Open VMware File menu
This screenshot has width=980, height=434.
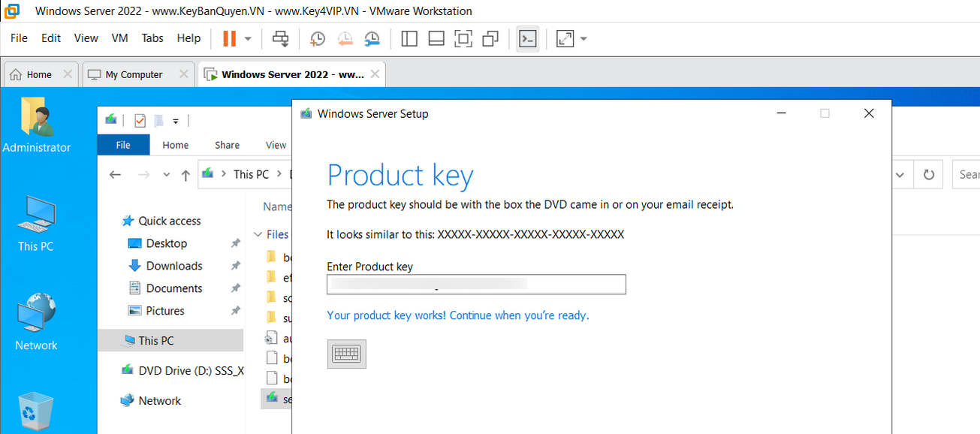19,38
